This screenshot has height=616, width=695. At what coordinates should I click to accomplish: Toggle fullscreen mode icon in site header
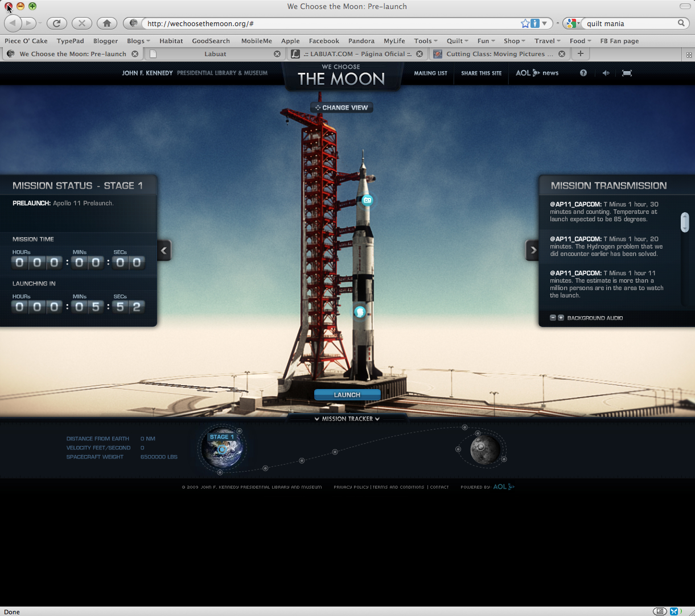click(627, 73)
